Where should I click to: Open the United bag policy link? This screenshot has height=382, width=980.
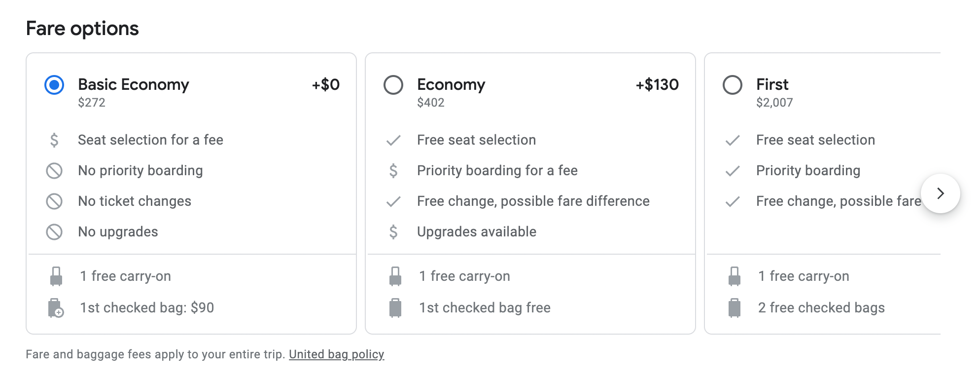click(337, 354)
